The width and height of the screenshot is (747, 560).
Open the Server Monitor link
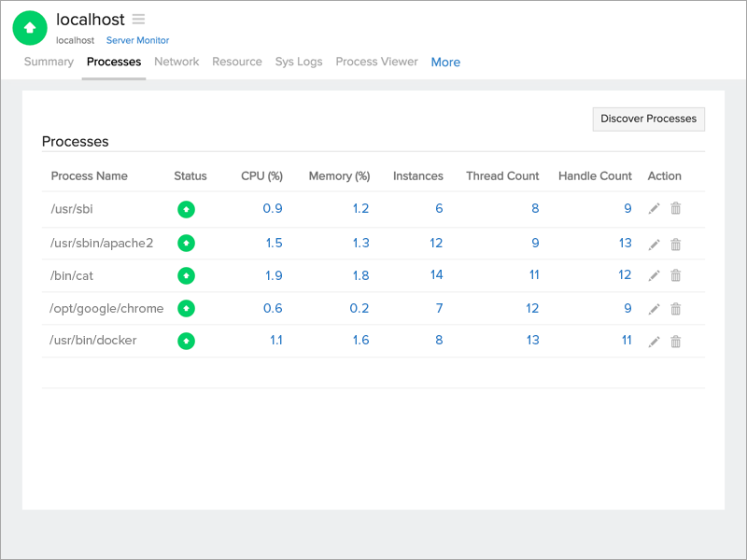[x=137, y=40]
